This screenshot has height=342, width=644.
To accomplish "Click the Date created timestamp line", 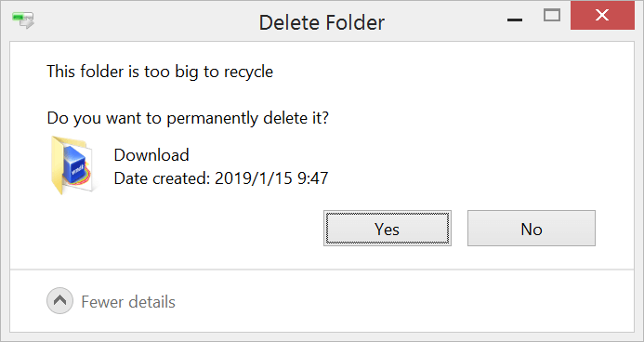I will (221, 178).
